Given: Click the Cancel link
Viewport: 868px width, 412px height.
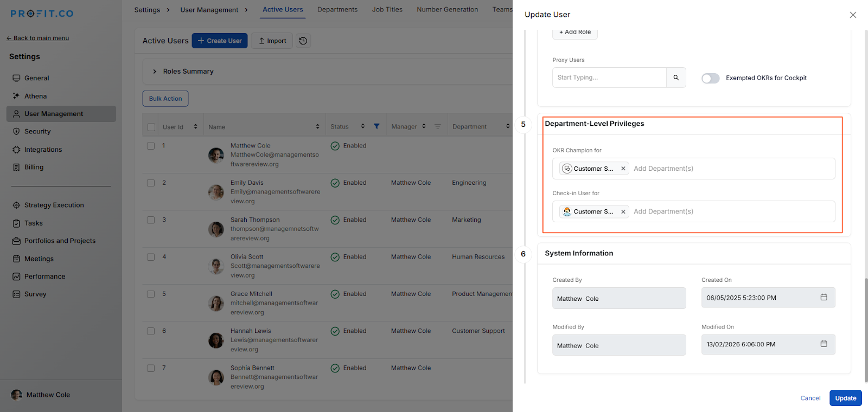Looking at the screenshot, I should [810, 398].
